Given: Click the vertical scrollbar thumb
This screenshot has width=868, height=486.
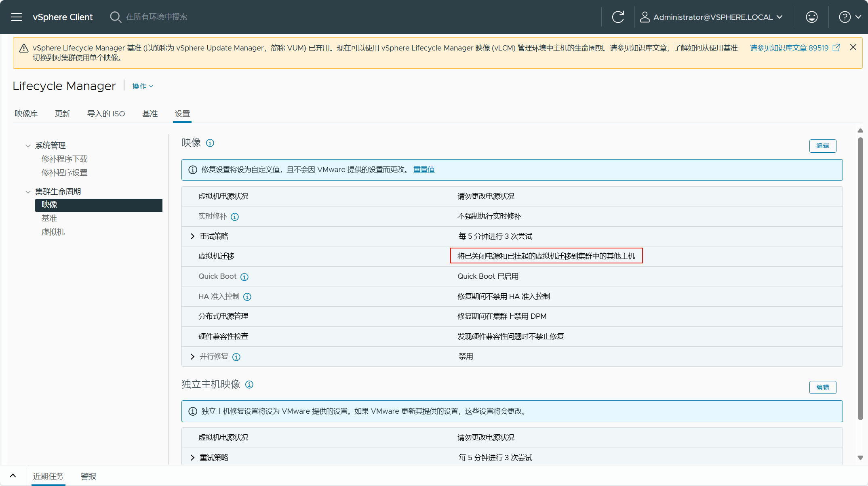Looking at the screenshot, I should coord(860,279).
